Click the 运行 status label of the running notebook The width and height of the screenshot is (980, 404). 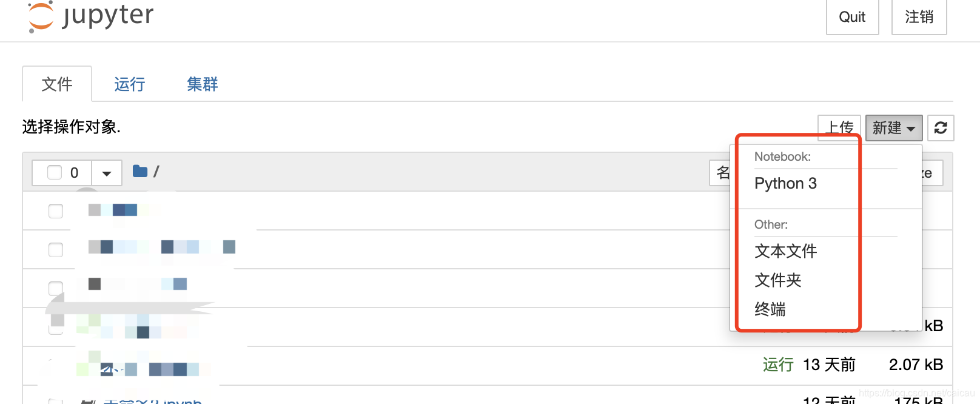click(777, 365)
